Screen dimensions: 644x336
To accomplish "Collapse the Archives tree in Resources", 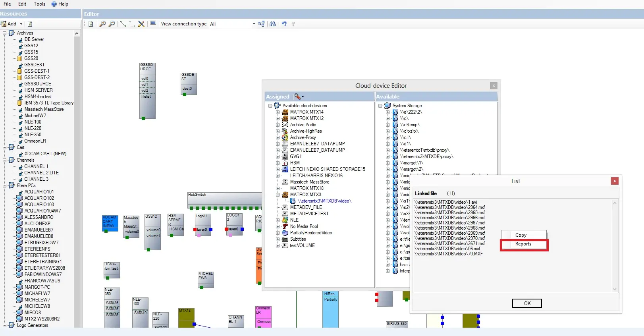I will point(5,33).
